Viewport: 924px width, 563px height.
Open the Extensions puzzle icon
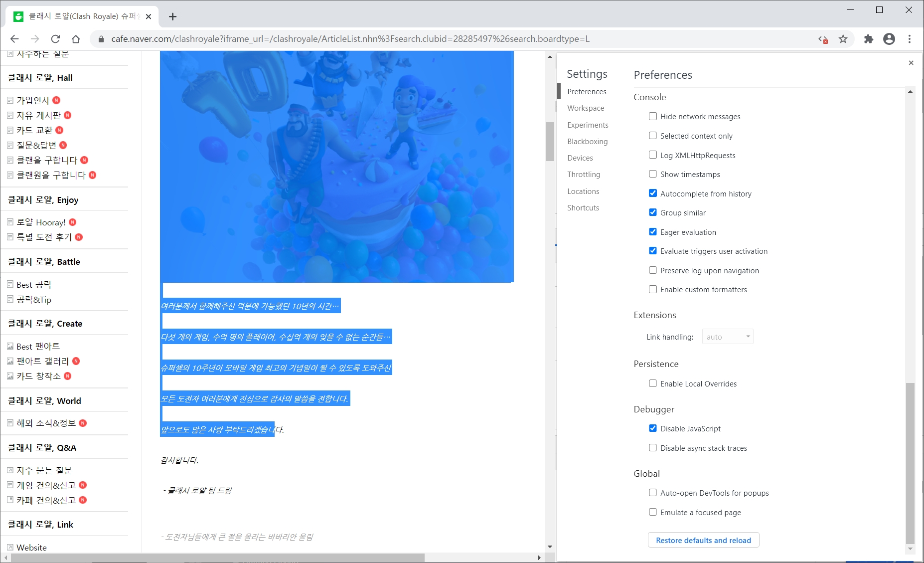click(869, 39)
